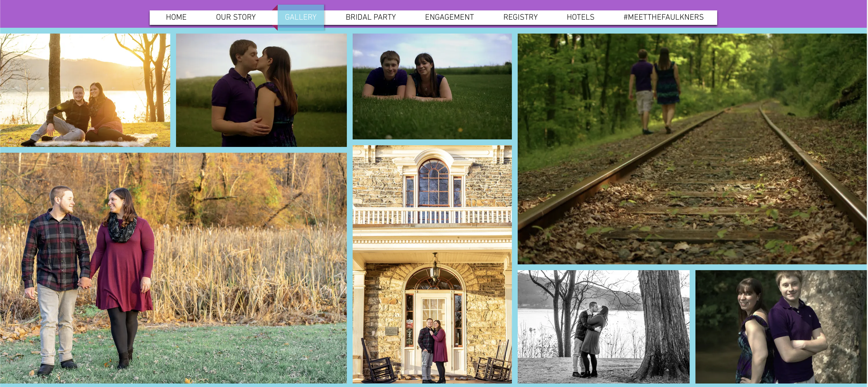
Task: Open couple holding hands by reeds photo
Action: point(173,268)
